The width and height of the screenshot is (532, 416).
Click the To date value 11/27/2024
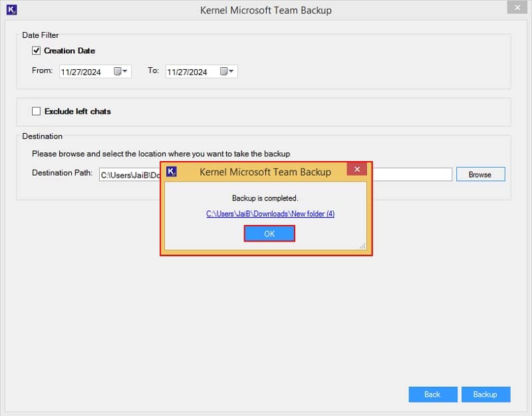point(188,72)
